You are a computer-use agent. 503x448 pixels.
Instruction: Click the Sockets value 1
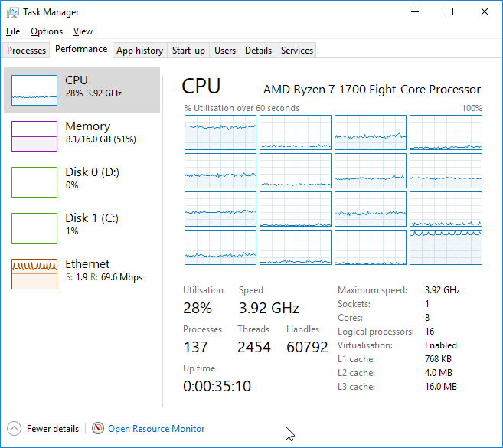(427, 304)
